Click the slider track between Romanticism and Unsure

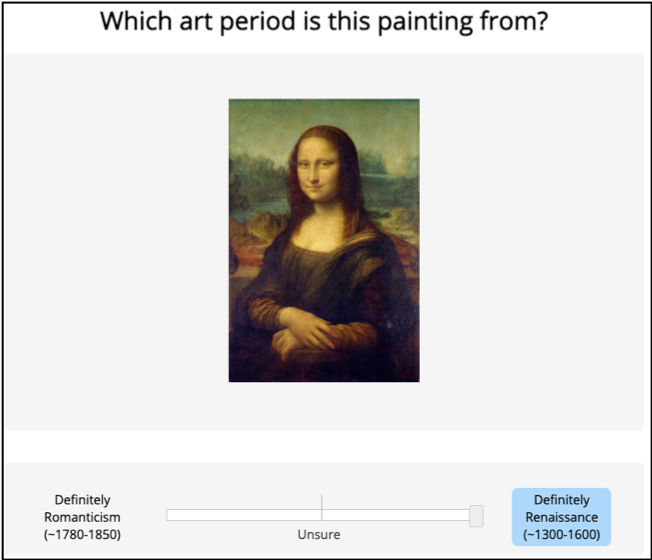coord(245,515)
